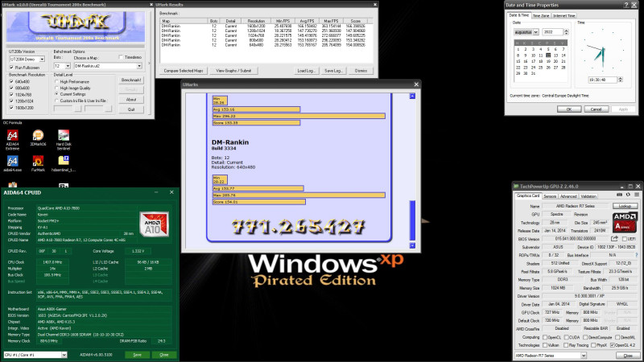Open Bots count dropdown
Screen dimensions: 644x362
(x=68, y=66)
